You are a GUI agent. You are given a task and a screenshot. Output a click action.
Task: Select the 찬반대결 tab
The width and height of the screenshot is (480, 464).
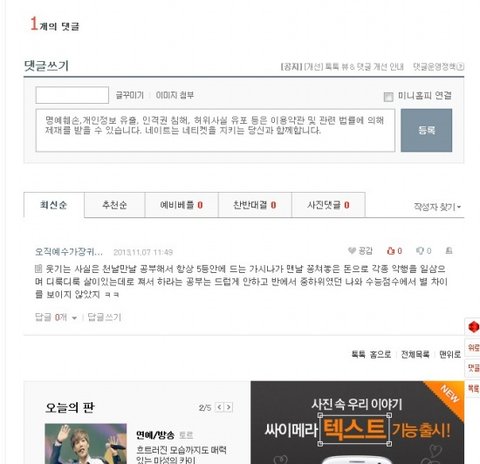tap(255, 205)
